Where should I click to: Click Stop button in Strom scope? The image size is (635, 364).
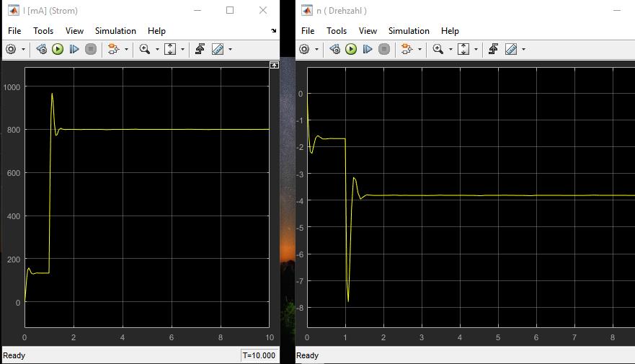[x=91, y=50]
